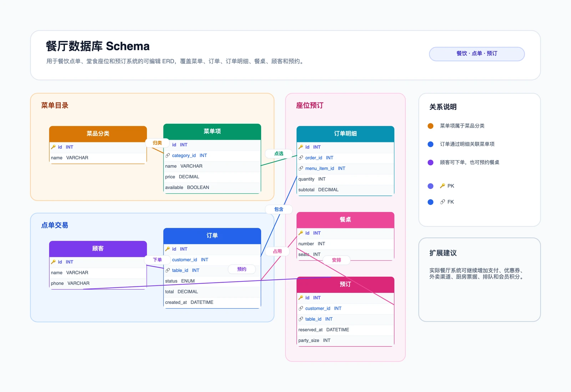The width and height of the screenshot is (571, 392).
Task: Click the key icon in 顾客 id row
Action: tap(53, 262)
